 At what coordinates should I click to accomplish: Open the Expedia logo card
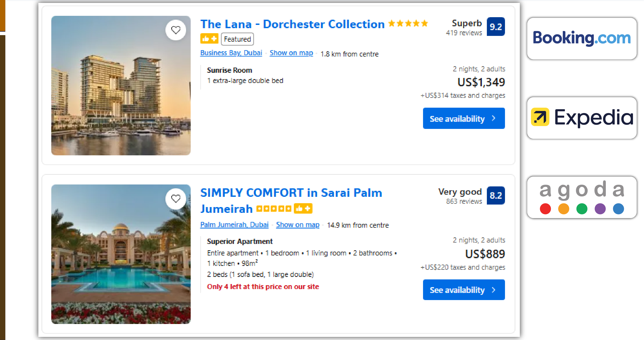tap(582, 118)
